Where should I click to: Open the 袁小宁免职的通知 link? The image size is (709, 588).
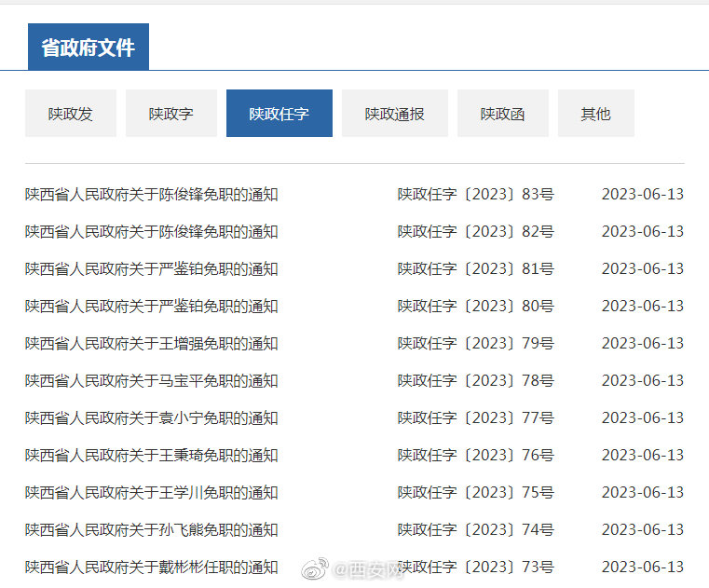click(x=152, y=417)
